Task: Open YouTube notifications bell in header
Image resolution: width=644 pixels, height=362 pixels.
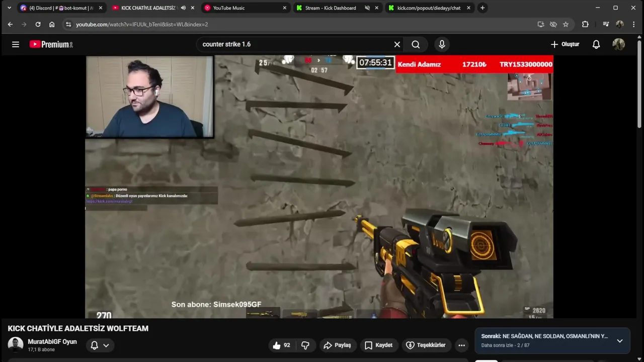Action: tap(596, 44)
